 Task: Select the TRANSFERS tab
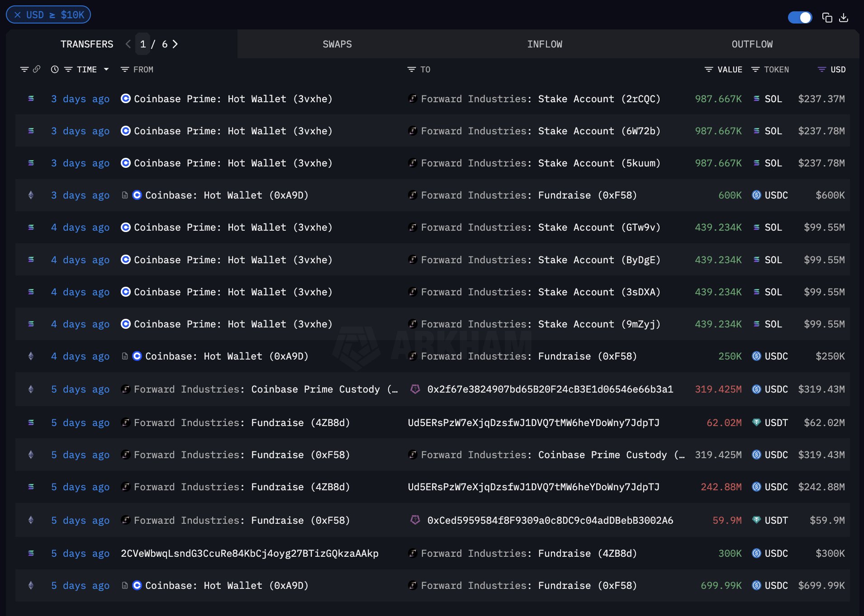(x=87, y=44)
